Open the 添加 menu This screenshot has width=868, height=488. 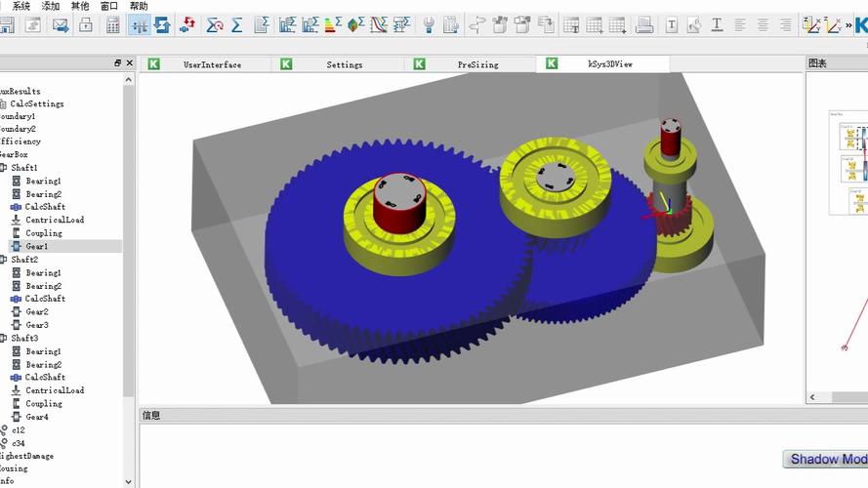click(51, 6)
